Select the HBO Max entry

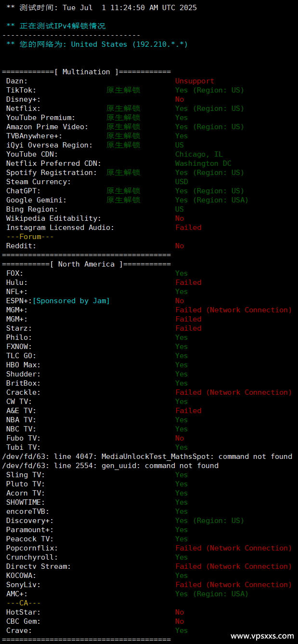coord(23,365)
